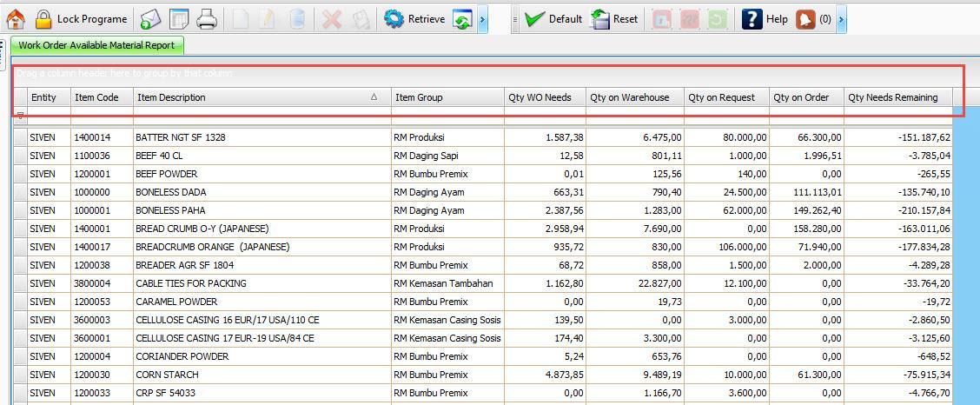This screenshot has height=405, width=980.
Task: Click BREADER AGR SF 1804 cell
Action: point(262,265)
